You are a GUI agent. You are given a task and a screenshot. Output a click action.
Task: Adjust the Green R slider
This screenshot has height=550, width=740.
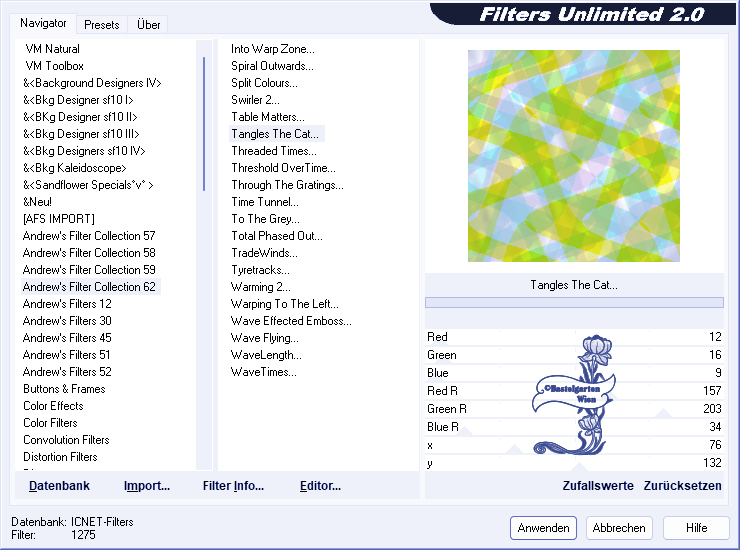pos(574,409)
